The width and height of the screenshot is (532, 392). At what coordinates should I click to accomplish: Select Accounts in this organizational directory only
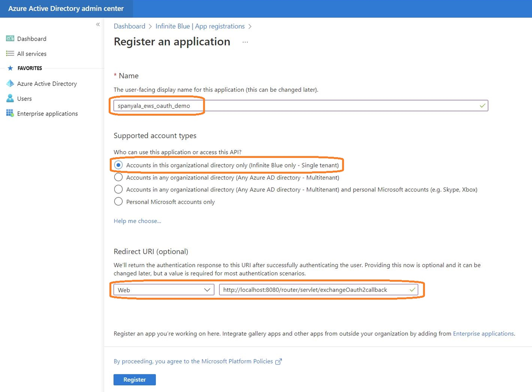click(118, 165)
